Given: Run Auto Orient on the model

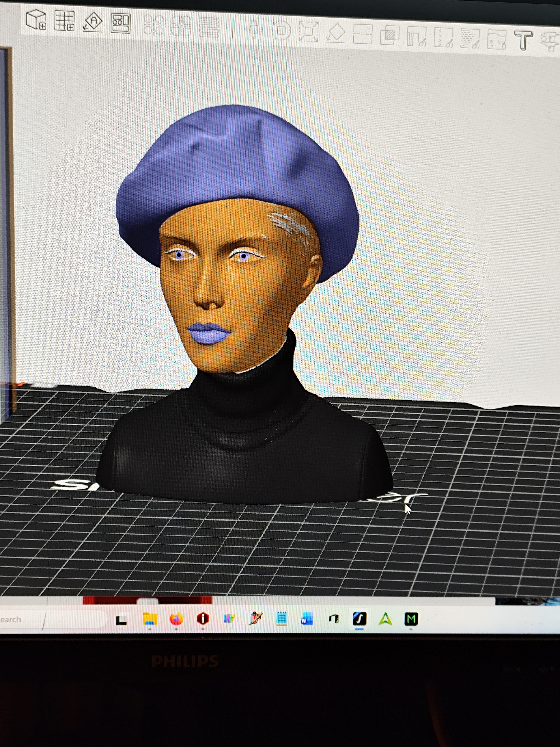Looking at the screenshot, I should tap(92, 22).
